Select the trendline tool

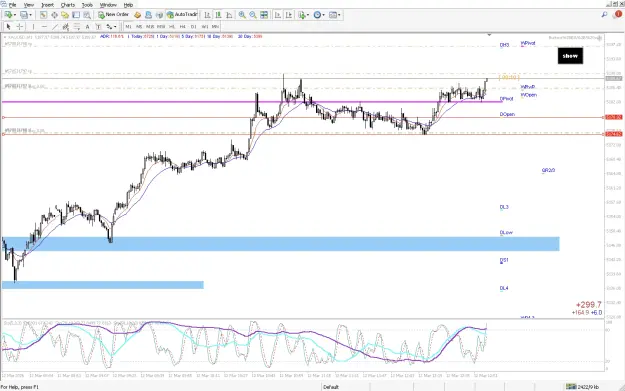tap(55, 27)
